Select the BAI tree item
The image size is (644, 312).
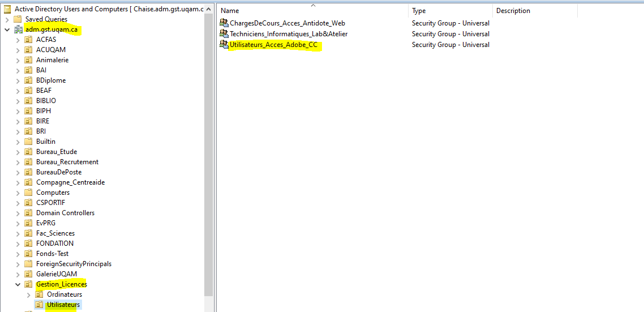point(41,70)
